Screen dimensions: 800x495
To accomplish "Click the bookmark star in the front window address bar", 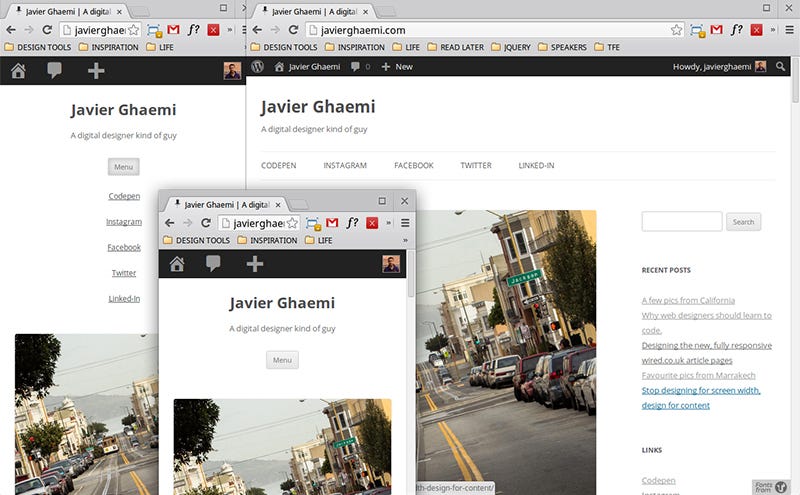I will [292, 223].
